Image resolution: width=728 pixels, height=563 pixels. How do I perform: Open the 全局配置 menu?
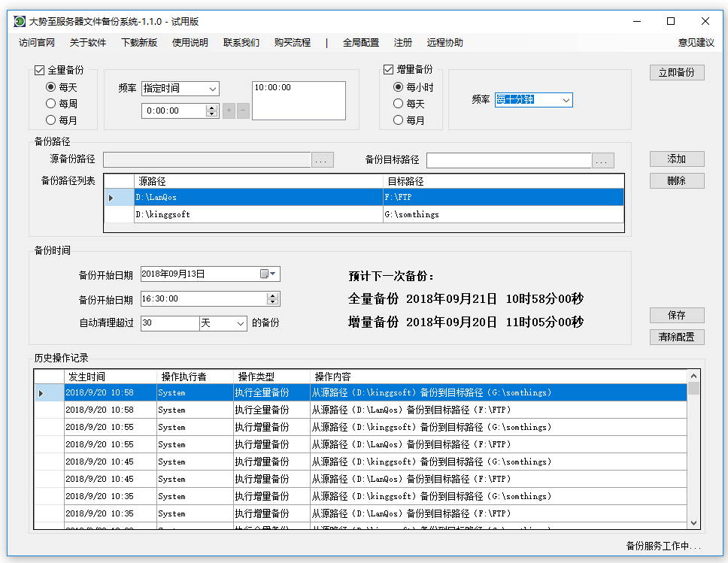click(361, 43)
